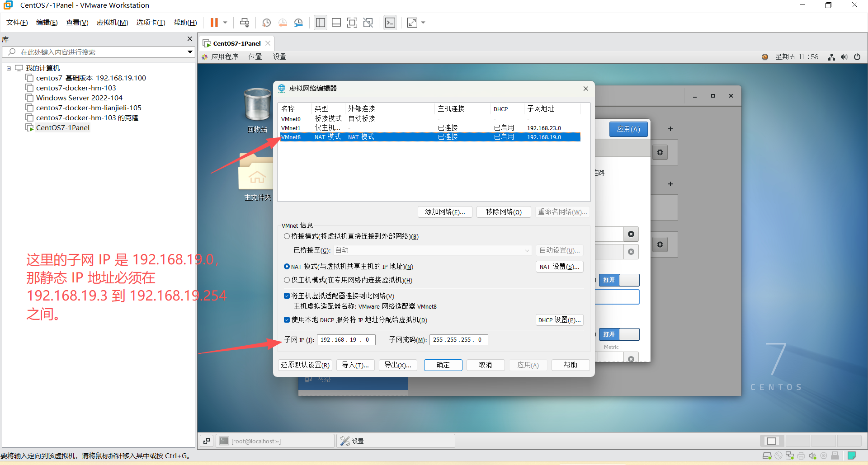Toggle connect host virtual adapter checkbox
The height and width of the screenshot is (465, 868).
pos(287,296)
